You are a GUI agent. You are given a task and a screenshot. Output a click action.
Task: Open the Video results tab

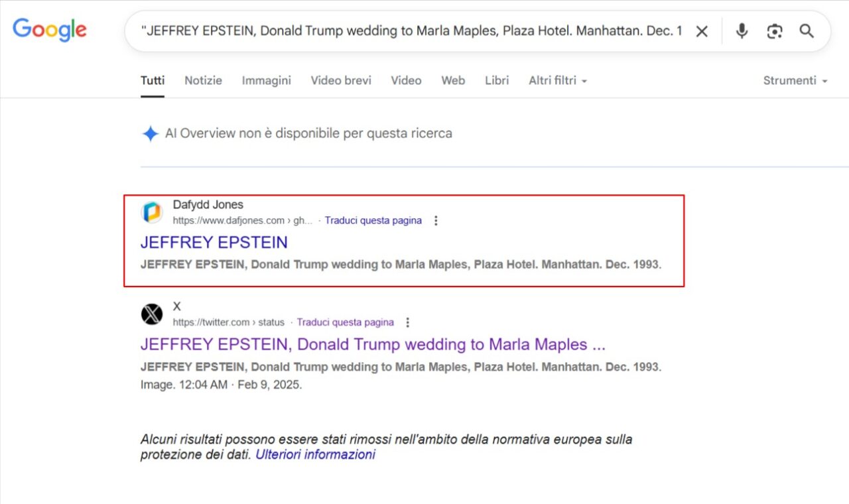[406, 80]
